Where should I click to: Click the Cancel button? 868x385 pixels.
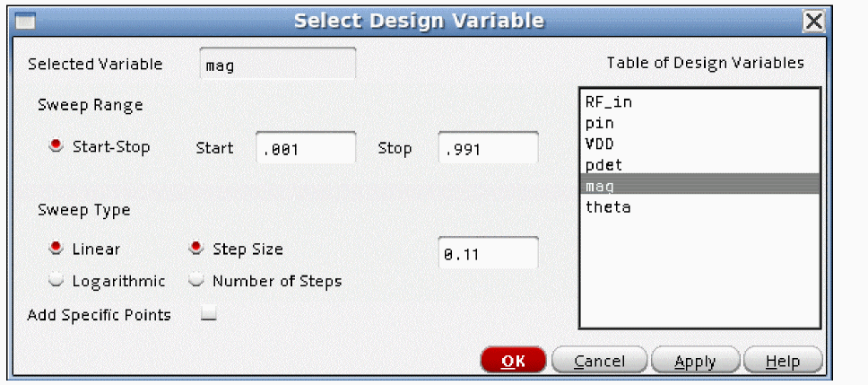point(598,361)
